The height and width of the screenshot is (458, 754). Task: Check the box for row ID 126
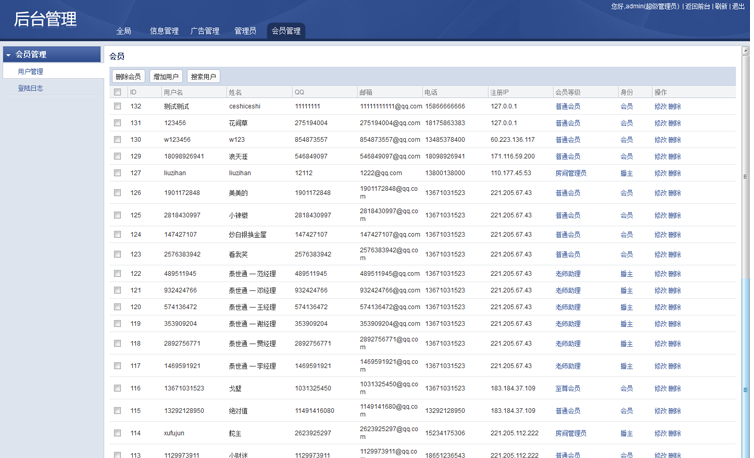pyautogui.click(x=117, y=192)
